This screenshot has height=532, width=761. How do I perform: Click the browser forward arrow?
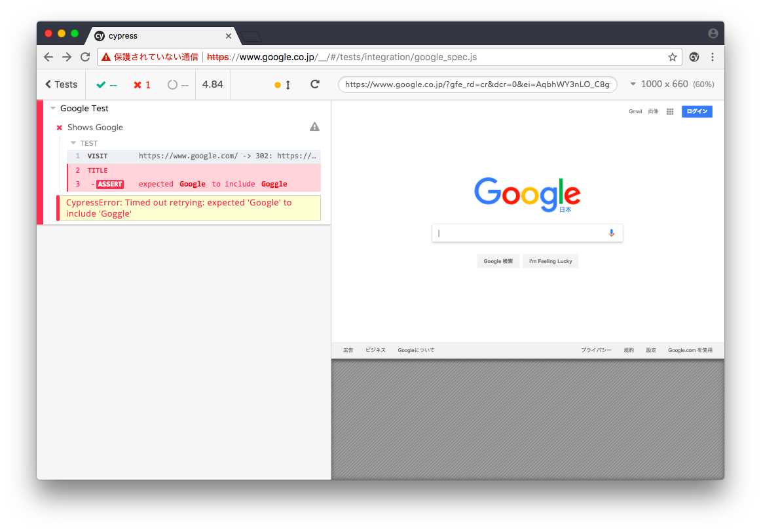tap(67, 57)
